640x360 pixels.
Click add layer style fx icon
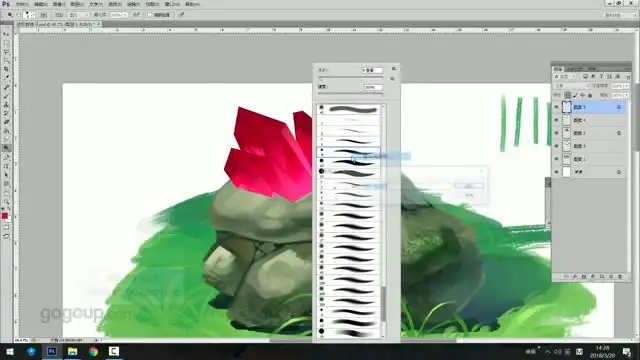[x=575, y=277]
